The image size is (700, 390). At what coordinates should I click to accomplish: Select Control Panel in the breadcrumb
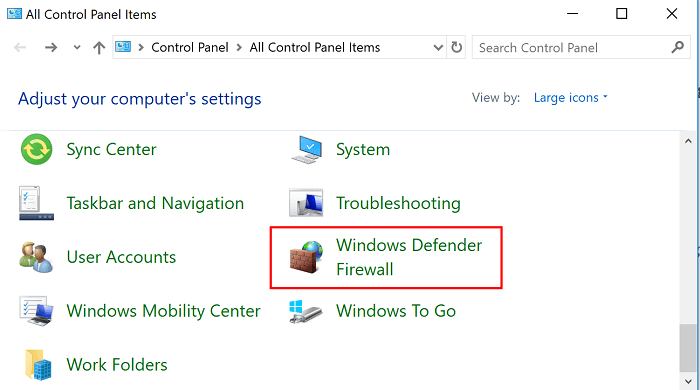190,47
